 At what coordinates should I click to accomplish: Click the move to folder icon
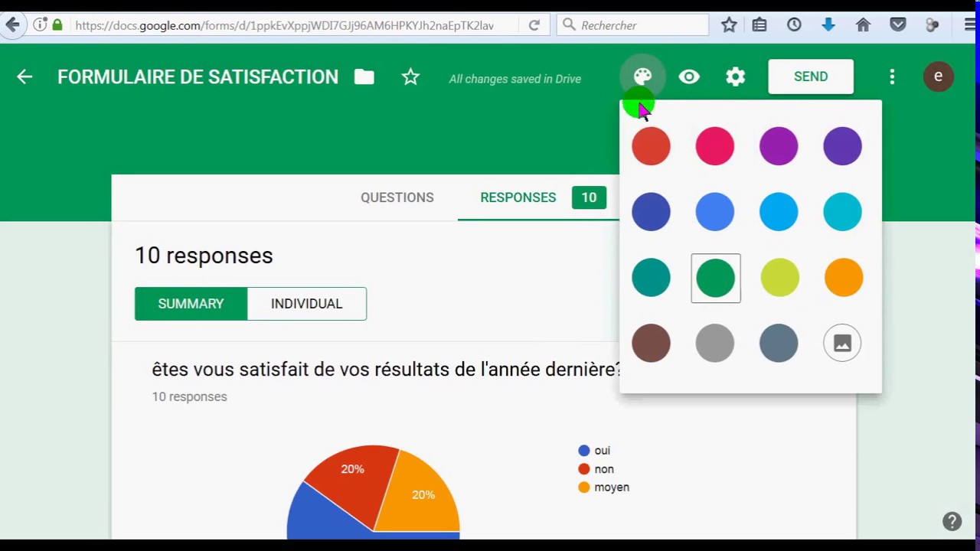[364, 77]
